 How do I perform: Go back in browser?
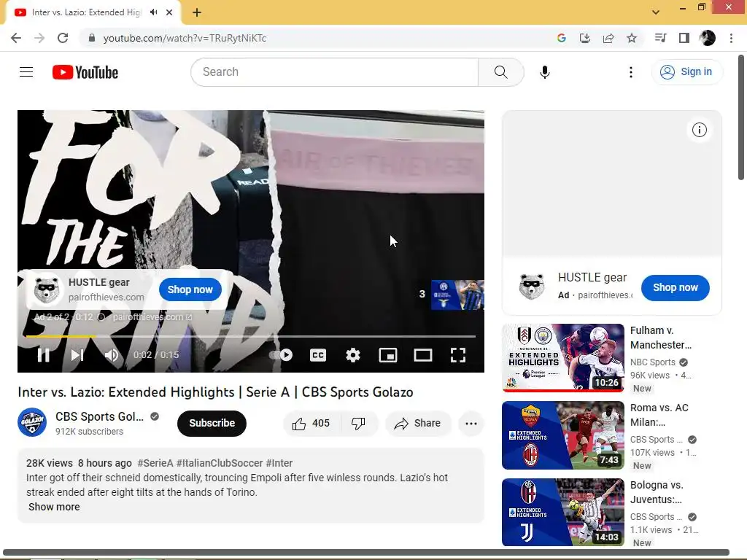[16, 38]
